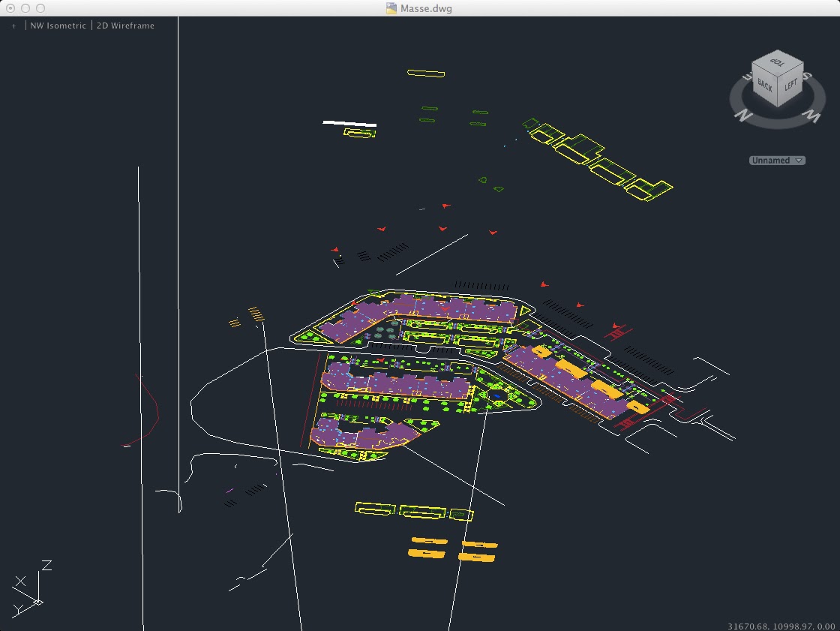Click the Masse.dwg window title
840x631 pixels.
click(x=426, y=8)
